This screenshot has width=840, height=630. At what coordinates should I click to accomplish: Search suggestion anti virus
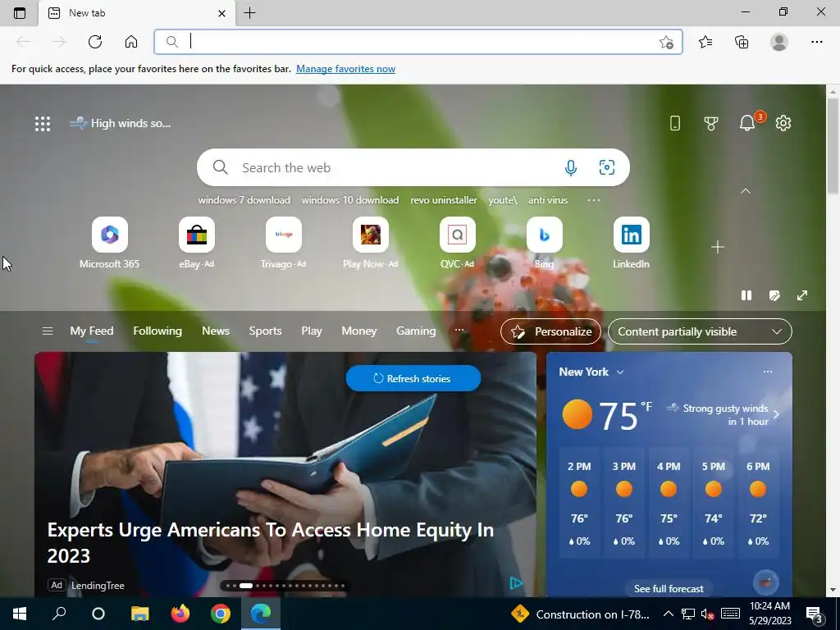tap(547, 200)
